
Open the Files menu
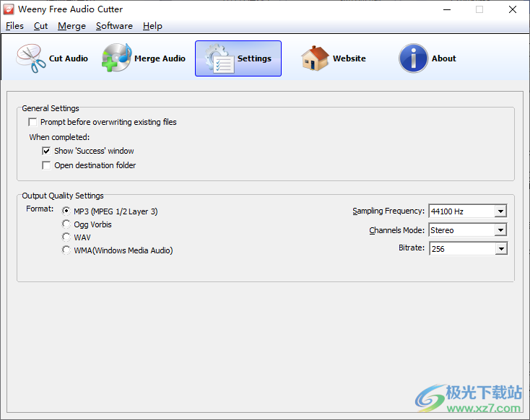tap(14, 26)
